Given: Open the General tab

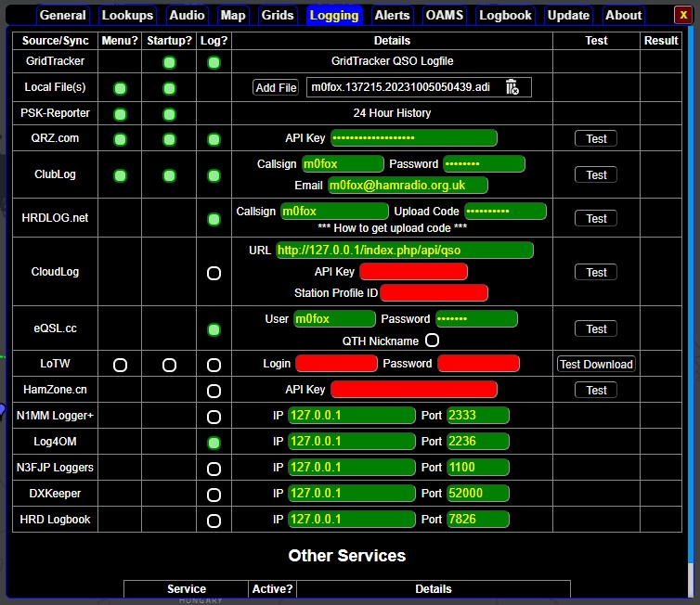Looking at the screenshot, I should (62, 15).
